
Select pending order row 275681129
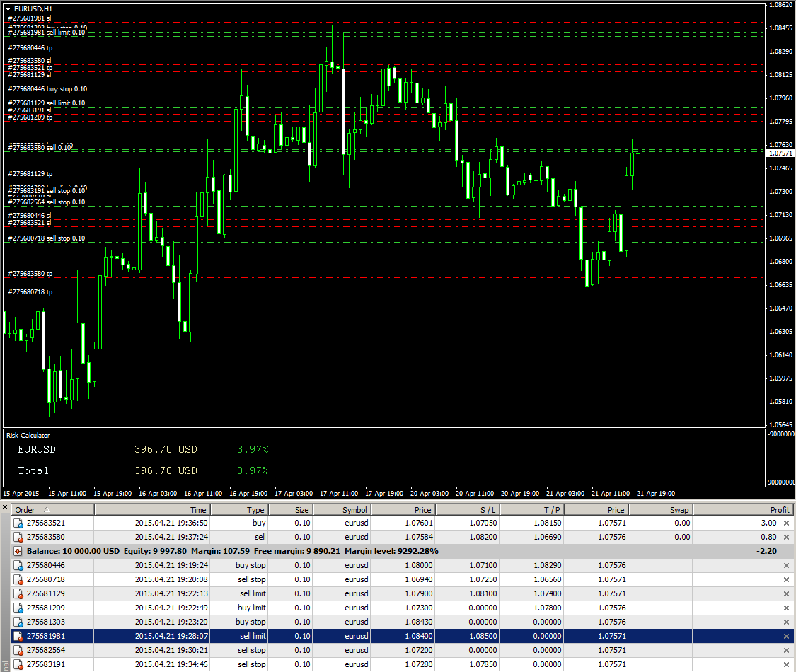pyautogui.click(x=403, y=594)
